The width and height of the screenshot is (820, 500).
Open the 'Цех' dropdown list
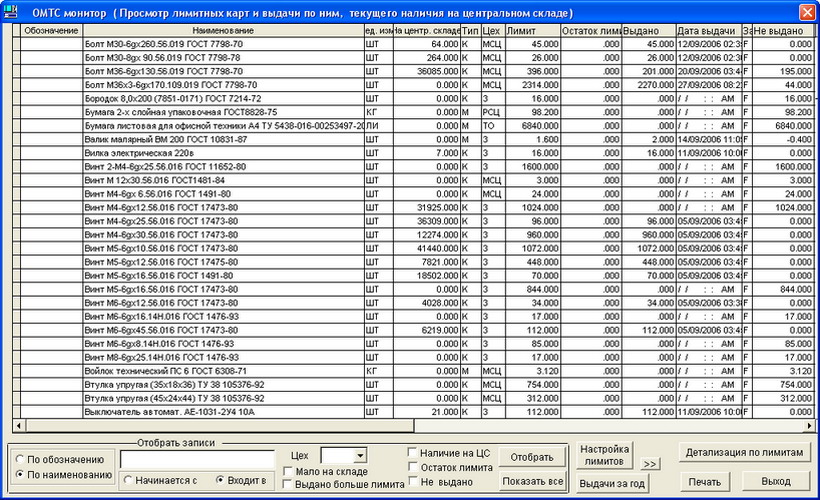coord(359,456)
